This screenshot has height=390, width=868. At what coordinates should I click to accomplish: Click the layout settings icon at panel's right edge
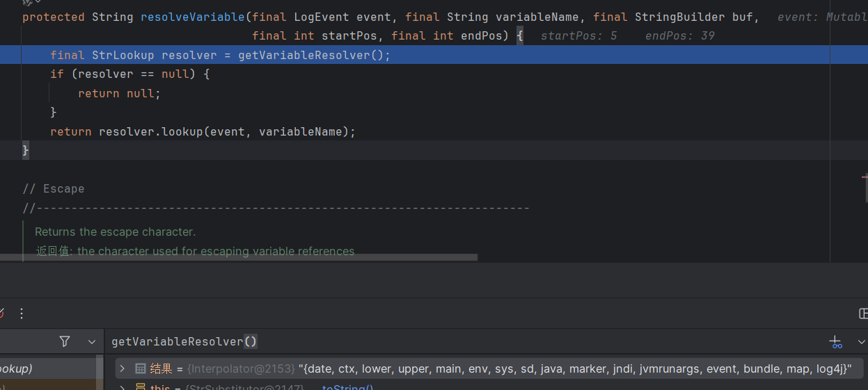click(x=863, y=314)
